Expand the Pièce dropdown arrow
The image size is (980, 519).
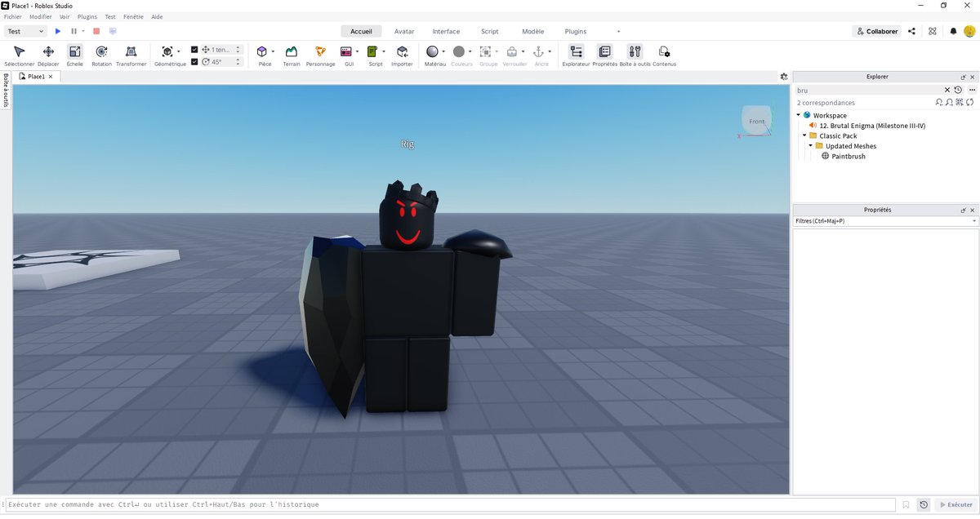274,51
